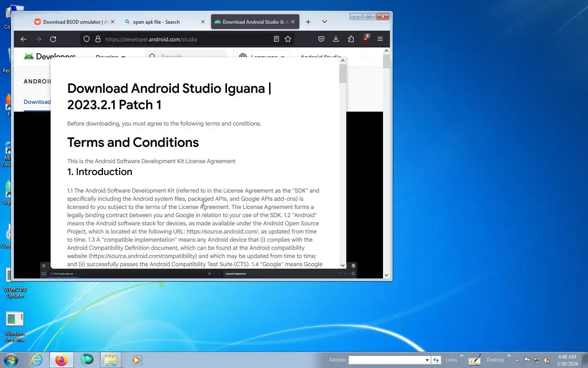Click the Developers logo
The image size is (588, 368).
(x=50, y=56)
